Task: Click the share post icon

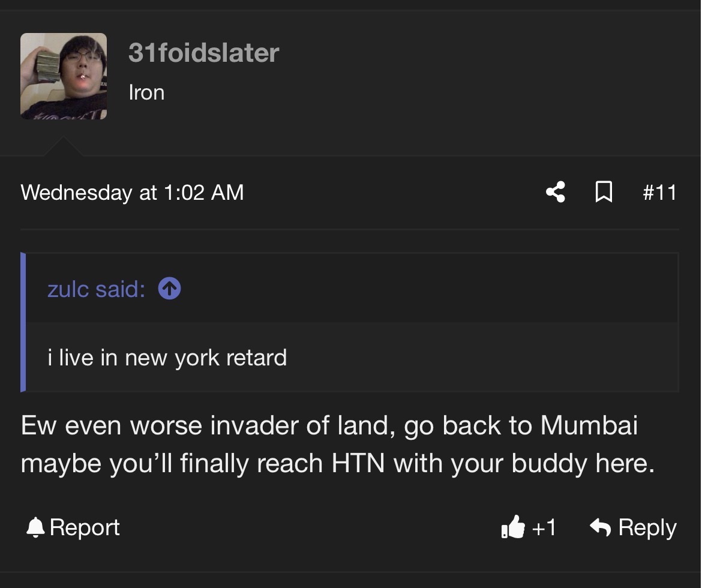Action: click(556, 192)
